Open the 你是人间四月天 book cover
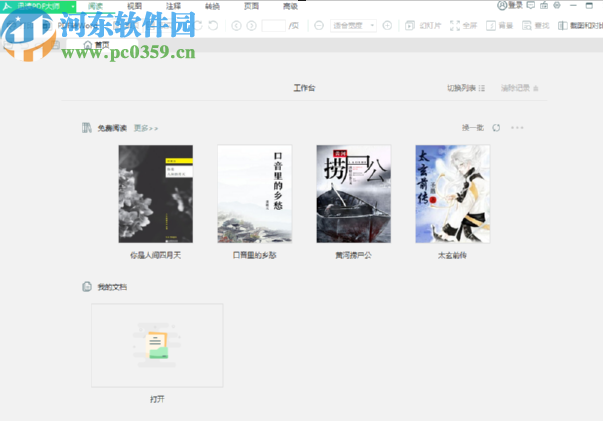The width and height of the screenshot is (603, 421). (x=156, y=194)
